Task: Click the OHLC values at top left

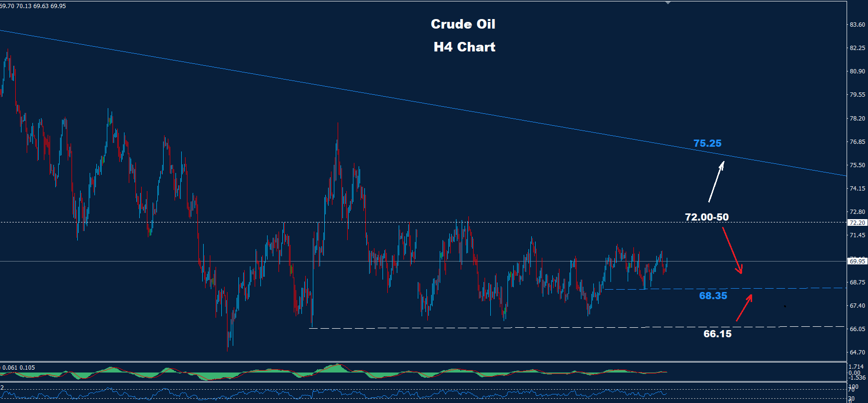Action: click(x=33, y=6)
